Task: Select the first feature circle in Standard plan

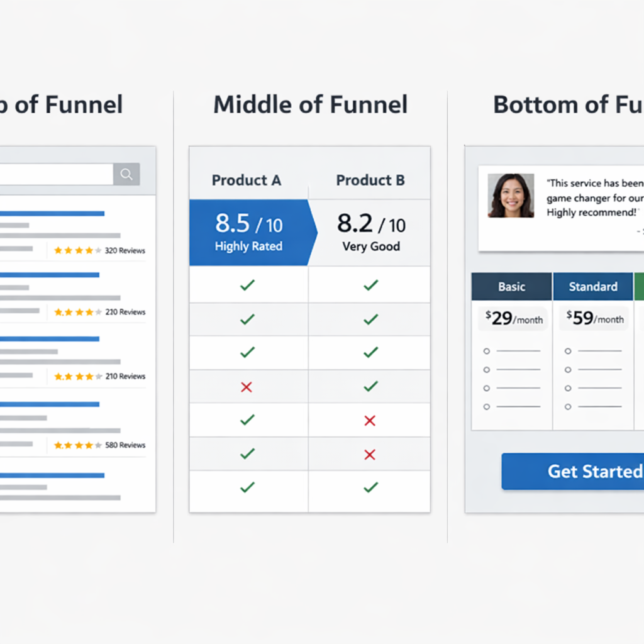Action: (x=568, y=351)
